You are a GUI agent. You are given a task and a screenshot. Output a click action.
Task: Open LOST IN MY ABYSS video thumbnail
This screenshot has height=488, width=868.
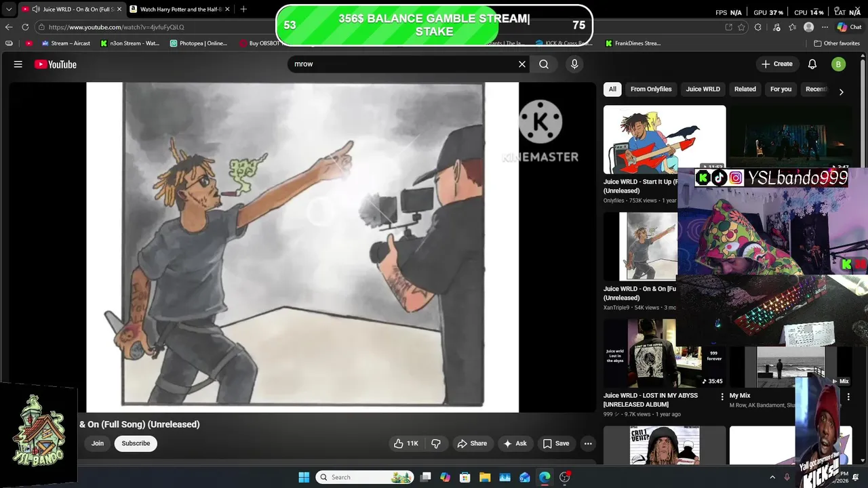coord(665,354)
